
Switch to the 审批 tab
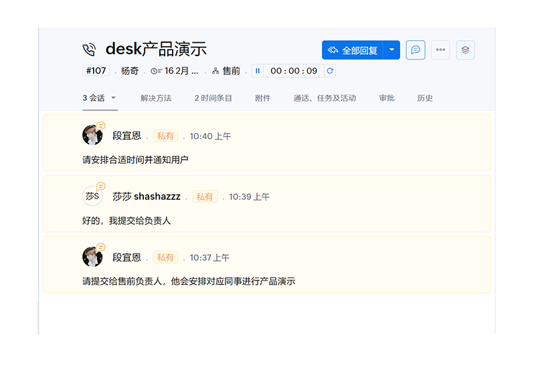click(387, 98)
